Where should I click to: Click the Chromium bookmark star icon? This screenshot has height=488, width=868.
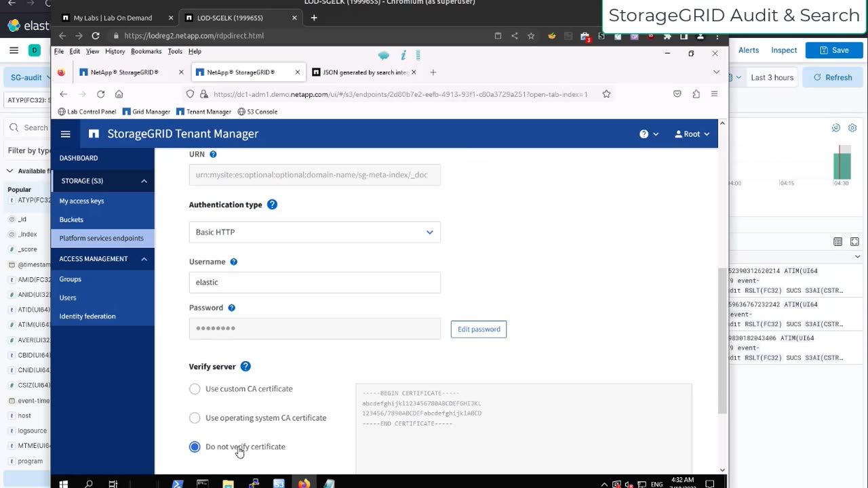[x=531, y=36]
